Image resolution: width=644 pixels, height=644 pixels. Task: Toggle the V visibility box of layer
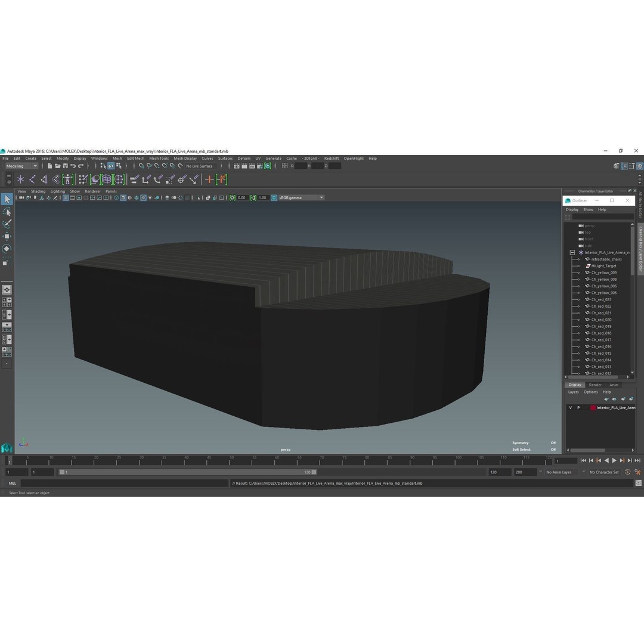point(570,408)
